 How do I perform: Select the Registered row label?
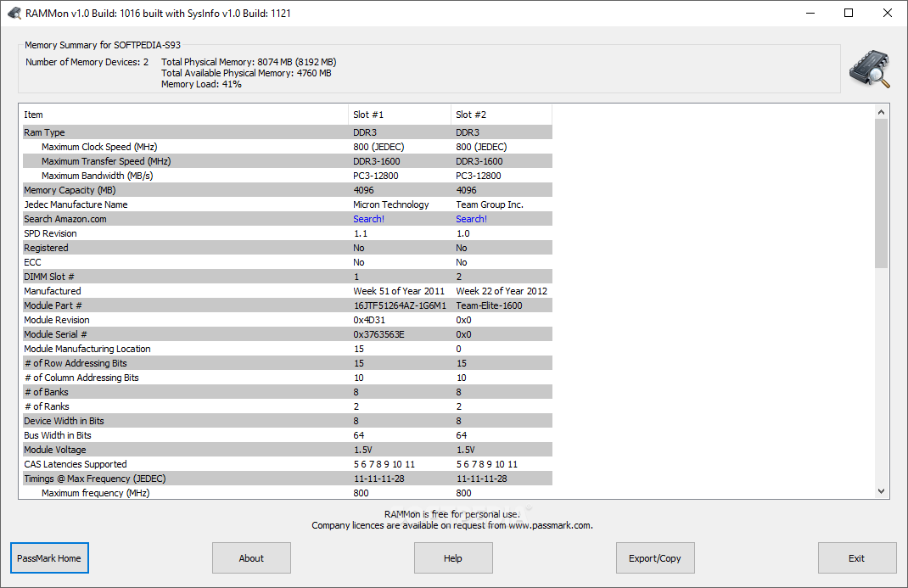46,249
